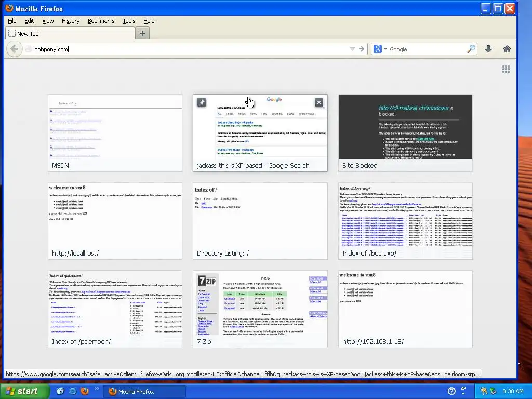Open the Site Blocked thumbnail tile
The width and height of the screenshot is (532, 399).
coord(405,133)
